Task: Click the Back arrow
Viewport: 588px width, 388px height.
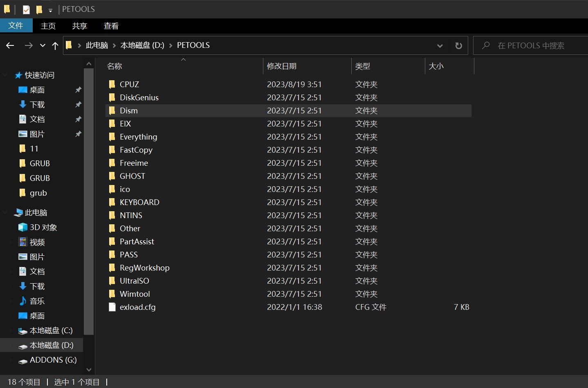Action: click(x=10, y=45)
